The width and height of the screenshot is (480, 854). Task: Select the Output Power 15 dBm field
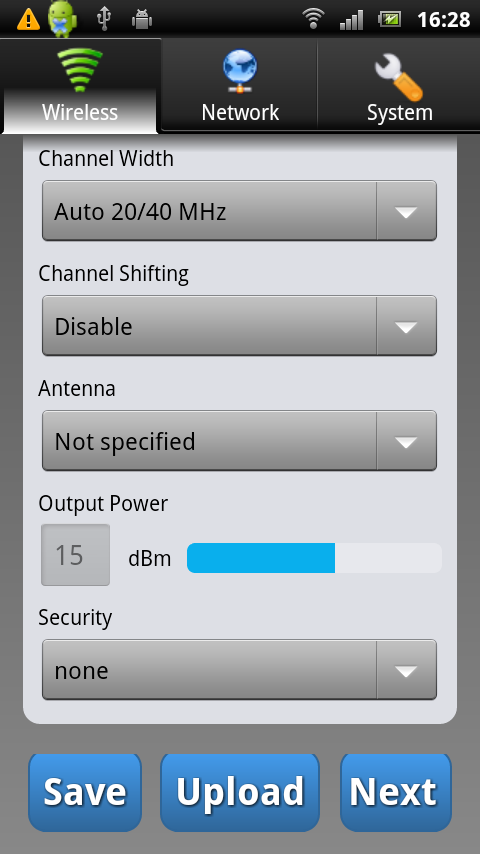click(76, 555)
